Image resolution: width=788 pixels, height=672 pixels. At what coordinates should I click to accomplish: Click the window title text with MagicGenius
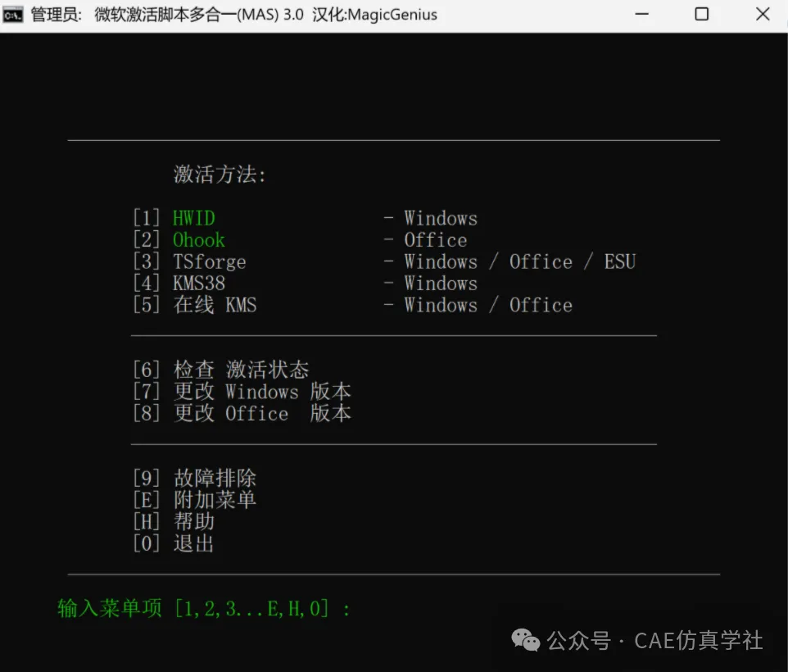[234, 15]
